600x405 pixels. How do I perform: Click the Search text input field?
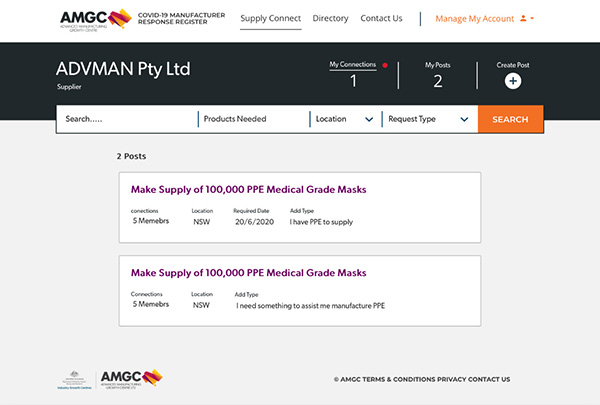click(x=127, y=119)
